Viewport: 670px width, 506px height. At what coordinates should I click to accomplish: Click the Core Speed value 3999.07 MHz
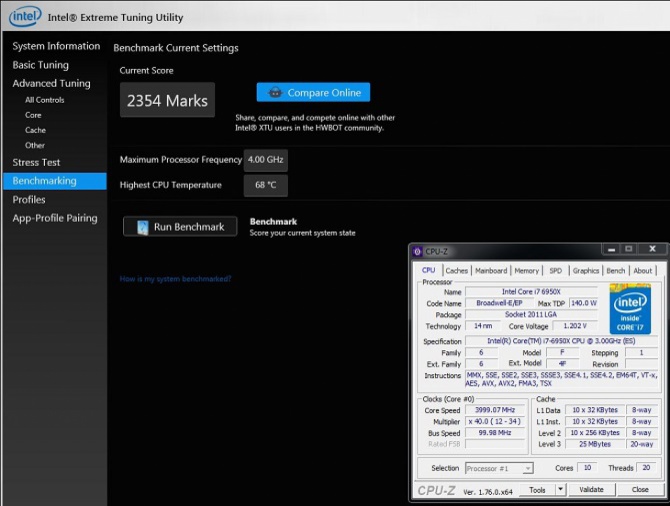pyautogui.click(x=495, y=410)
